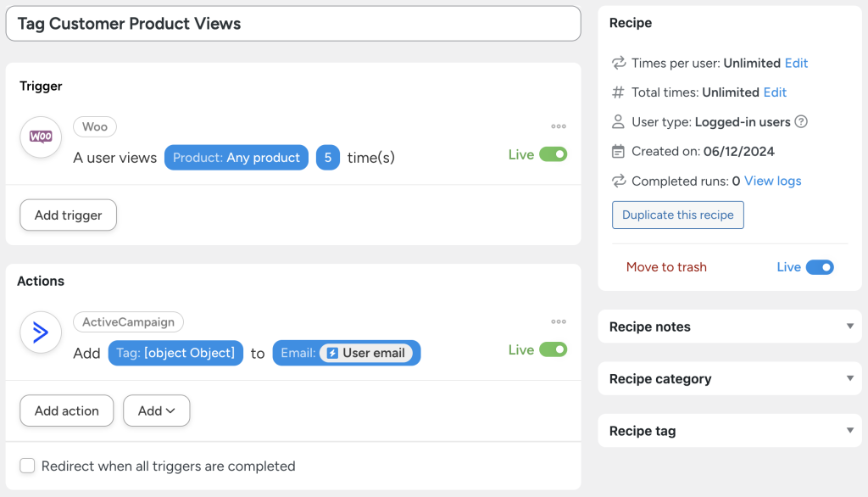Open View logs for completed runs
The height and width of the screenshot is (497, 868).
[771, 181]
